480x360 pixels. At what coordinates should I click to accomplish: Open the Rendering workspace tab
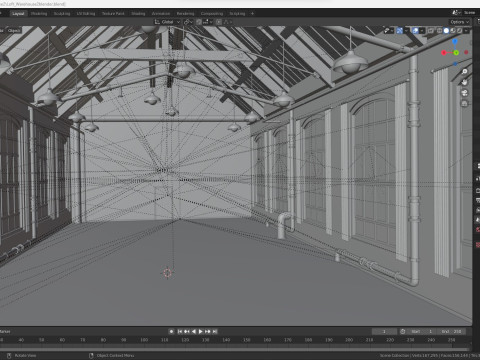[x=185, y=14]
